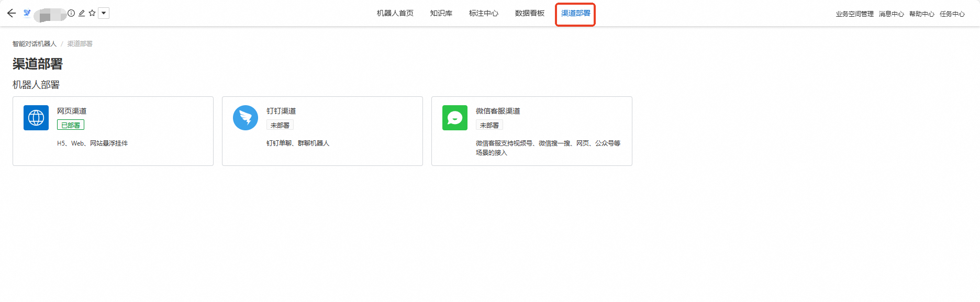Screen dimensions: 980x302
Task: Click description 钉钉单聊、群聊机器人
Action: click(x=298, y=143)
